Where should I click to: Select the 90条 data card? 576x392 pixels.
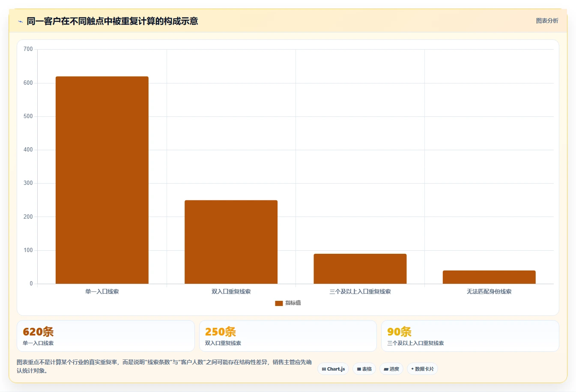[470, 336]
